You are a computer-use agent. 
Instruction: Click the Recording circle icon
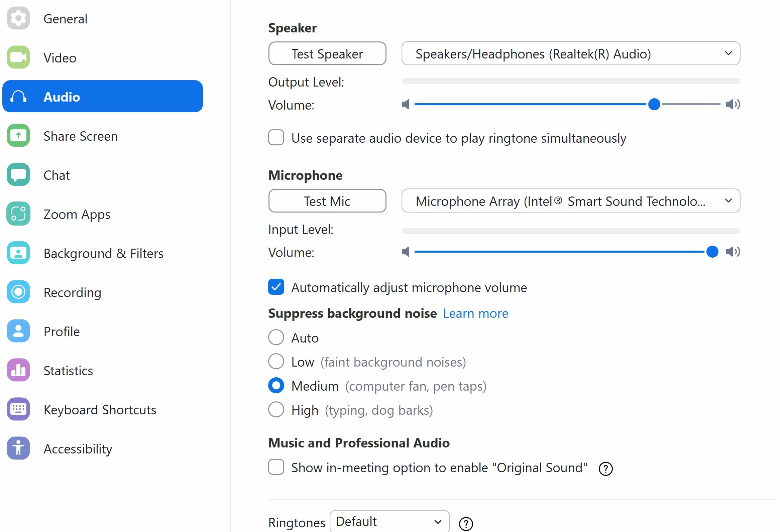pyautogui.click(x=18, y=292)
